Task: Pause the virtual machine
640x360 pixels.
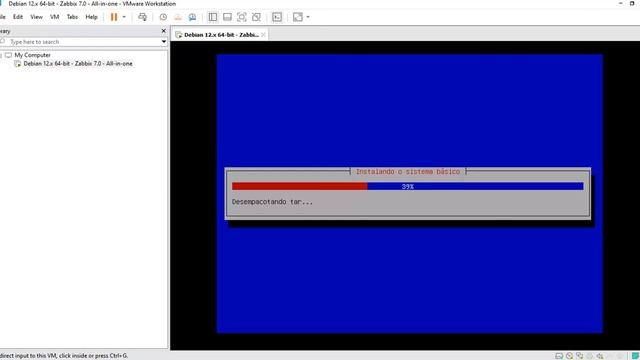Action: click(x=114, y=17)
